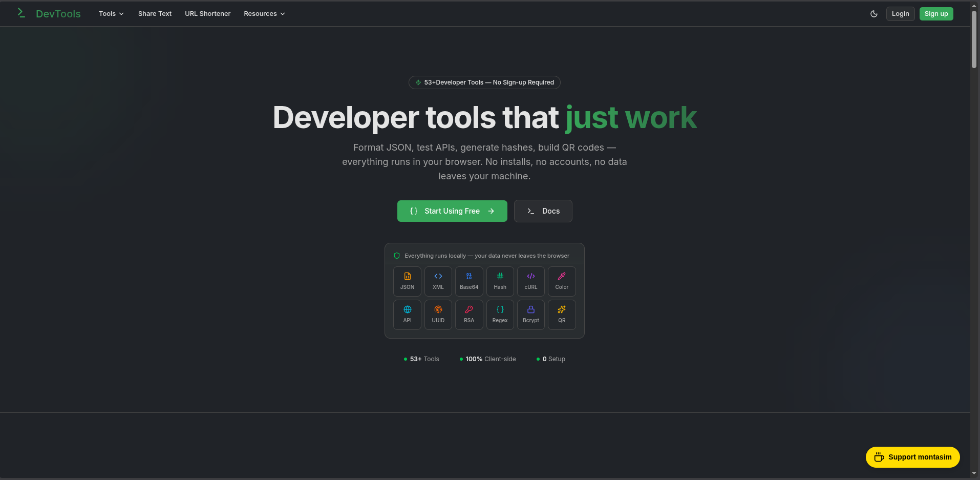Open the URL Shortener page
Screen dimensions: 980x480
pyautogui.click(x=207, y=14)
